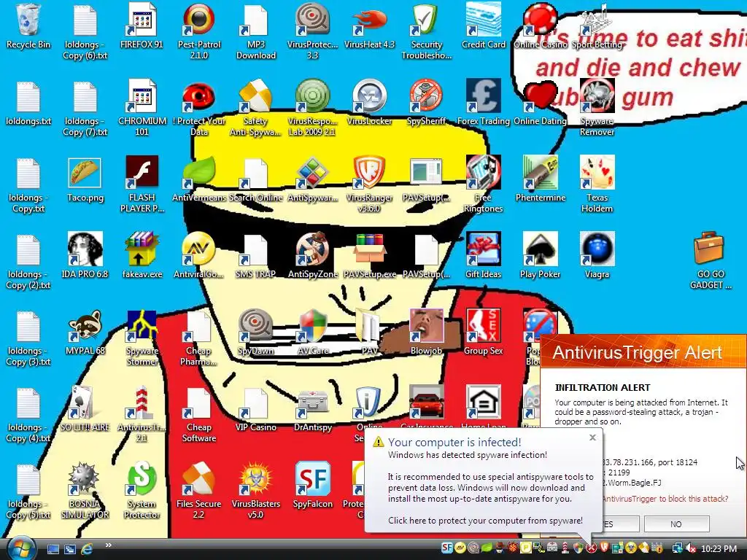Click the Spyware Remover spider icon
Viewport: 747px width, 560px height.
pyautogui.click(x=597, y=96)
